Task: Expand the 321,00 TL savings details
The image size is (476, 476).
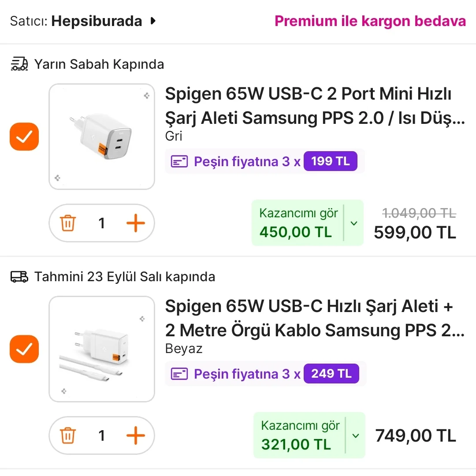Action: (355, 435)
